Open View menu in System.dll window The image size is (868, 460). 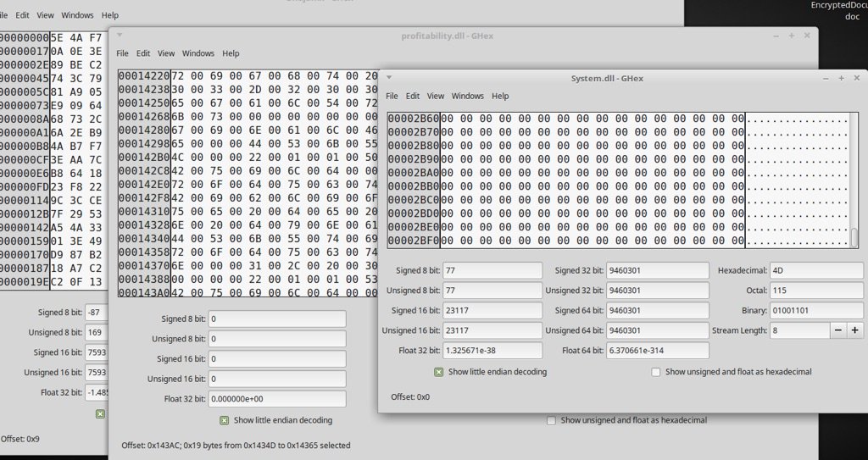(436, 96)
